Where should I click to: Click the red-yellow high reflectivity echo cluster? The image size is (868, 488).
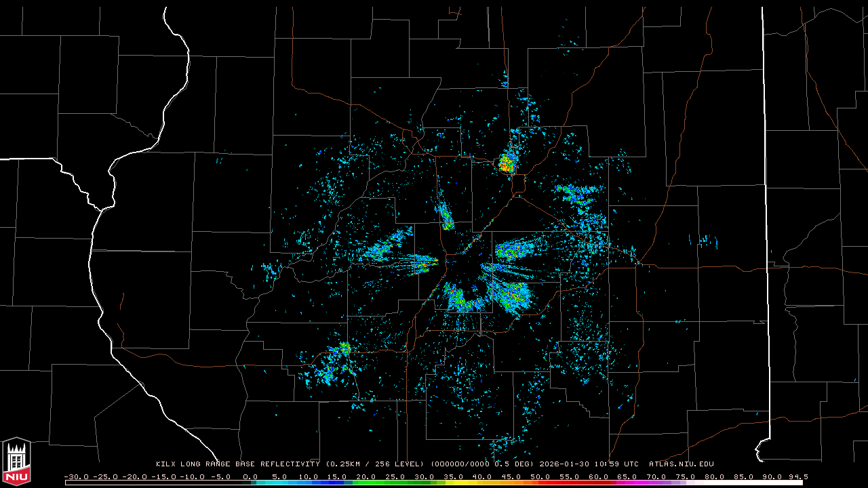pyautogui.click(x=506, y=163)
